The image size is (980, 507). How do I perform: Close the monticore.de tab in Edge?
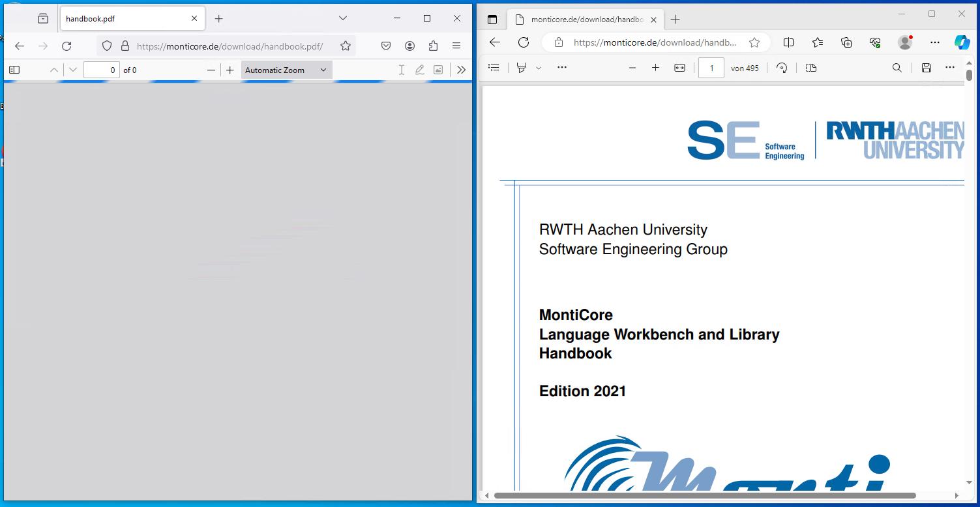pyautogui.click(x=653, y=20)
